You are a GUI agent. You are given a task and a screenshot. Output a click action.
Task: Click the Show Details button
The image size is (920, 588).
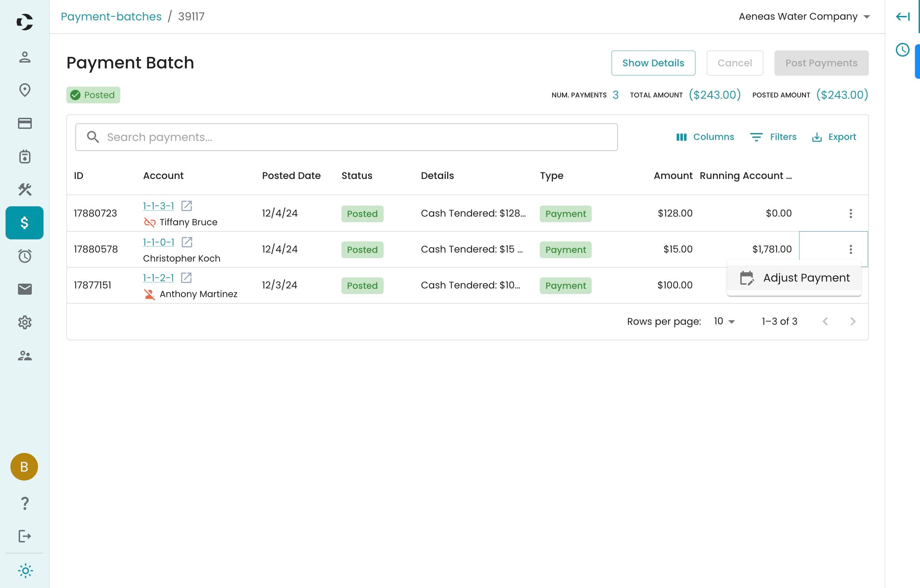[x=653, y=63]
